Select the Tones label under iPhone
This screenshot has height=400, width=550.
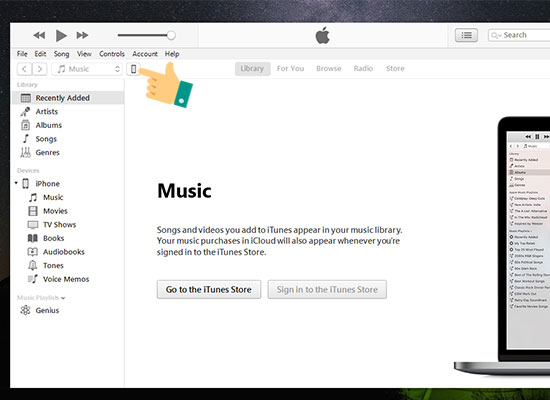53,266
